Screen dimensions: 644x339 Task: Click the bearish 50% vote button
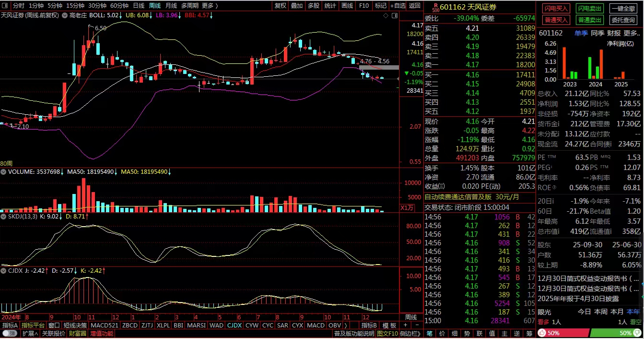coord(617,333)
